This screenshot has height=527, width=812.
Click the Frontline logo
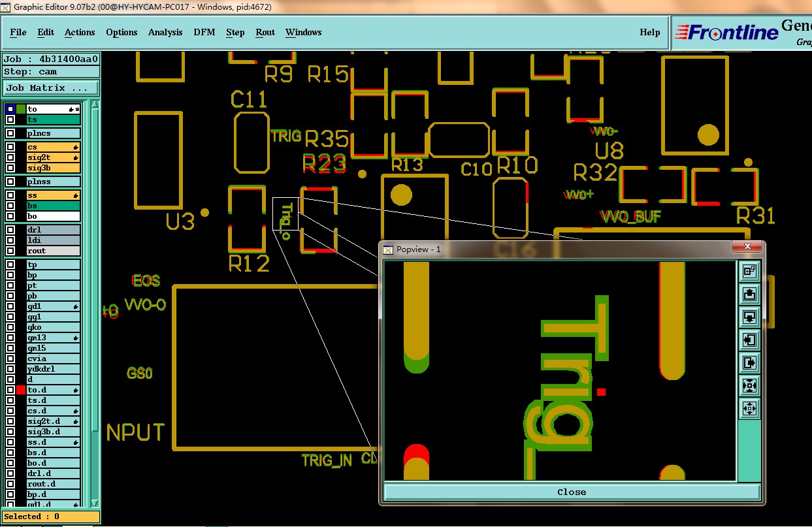(726, 32)
